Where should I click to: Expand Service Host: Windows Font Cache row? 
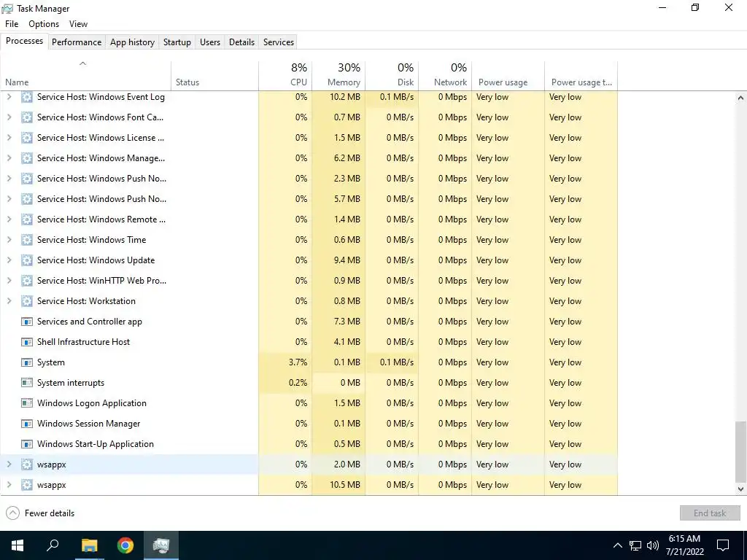click(x=9, y=117)
